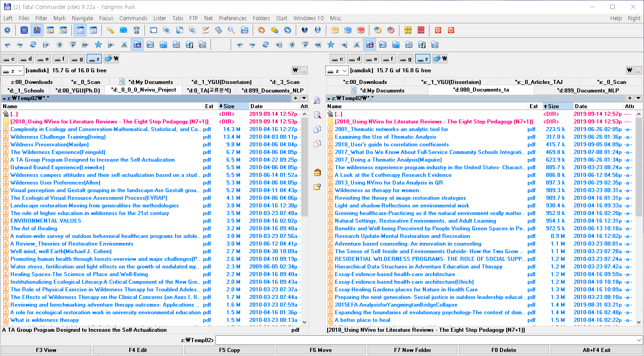Click the yellow cube icon in the toolbar

(x=335, y=31)
